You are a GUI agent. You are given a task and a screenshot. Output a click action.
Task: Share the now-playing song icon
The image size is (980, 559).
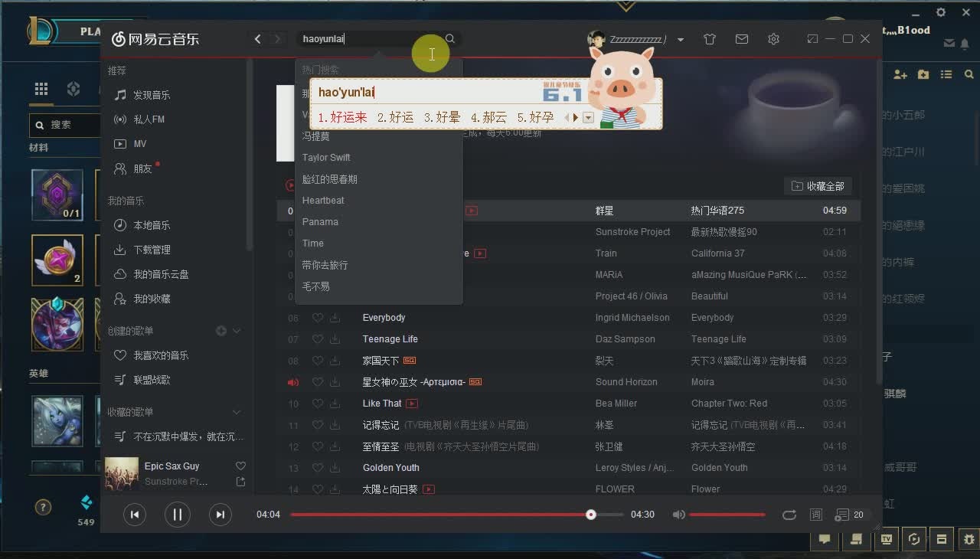240,482
